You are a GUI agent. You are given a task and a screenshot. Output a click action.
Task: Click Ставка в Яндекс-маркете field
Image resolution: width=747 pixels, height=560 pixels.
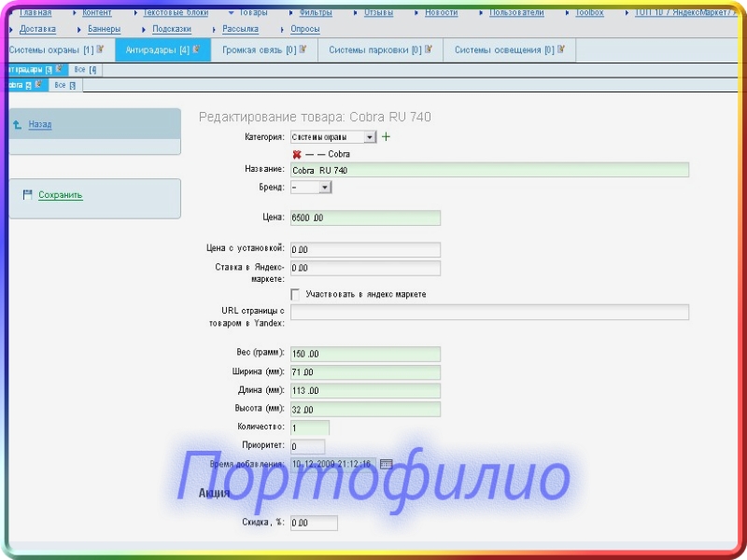pos(365,268)
